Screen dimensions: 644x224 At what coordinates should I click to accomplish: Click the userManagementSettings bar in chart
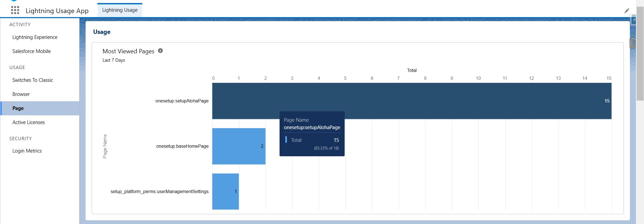(226, 191)
